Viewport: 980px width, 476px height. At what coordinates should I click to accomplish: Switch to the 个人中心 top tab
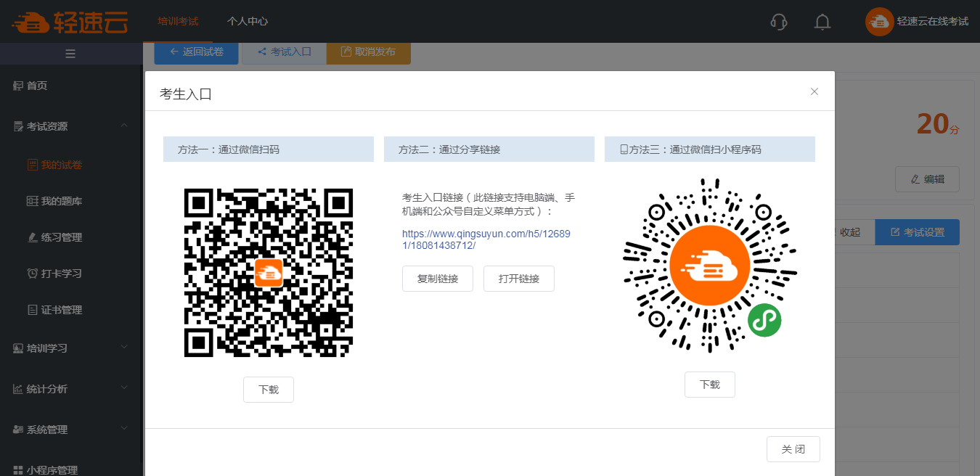[x=248, y=22]
